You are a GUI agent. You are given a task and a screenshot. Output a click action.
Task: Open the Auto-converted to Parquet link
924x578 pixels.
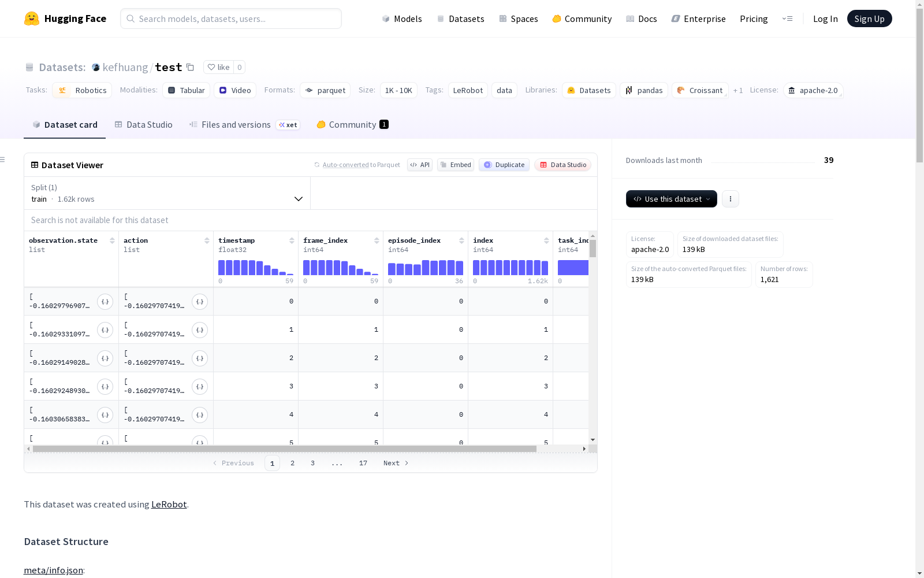pos(361,165)
